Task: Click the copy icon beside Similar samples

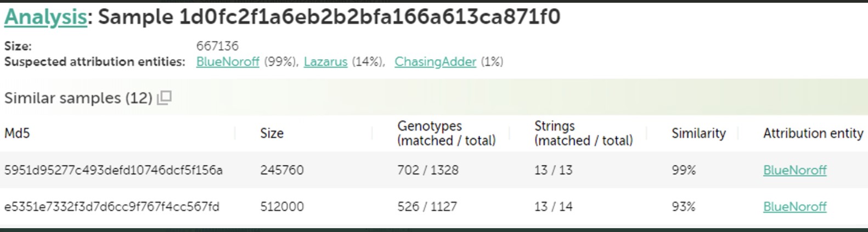Action: (165, 98)
